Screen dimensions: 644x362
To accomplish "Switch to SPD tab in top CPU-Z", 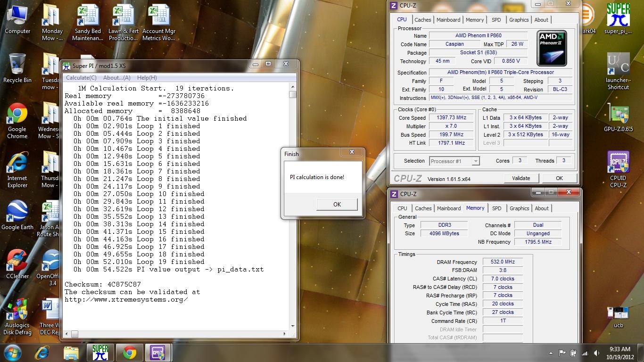I will 496,20.
